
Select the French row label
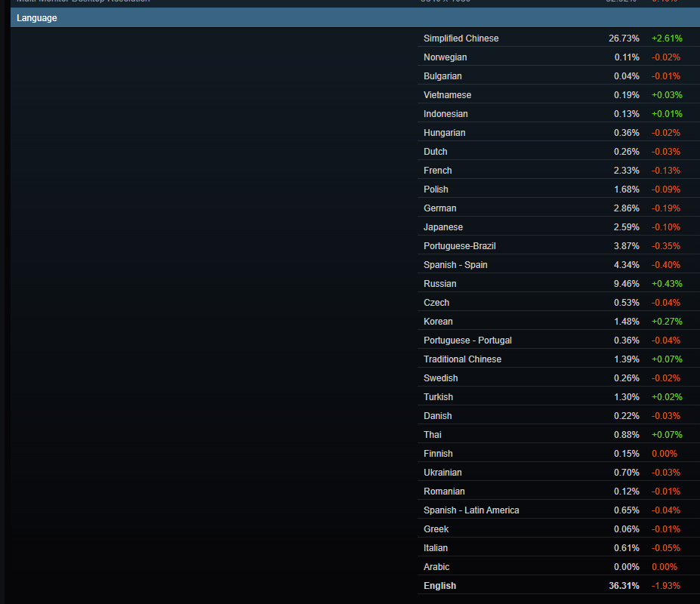coord(437,171)
